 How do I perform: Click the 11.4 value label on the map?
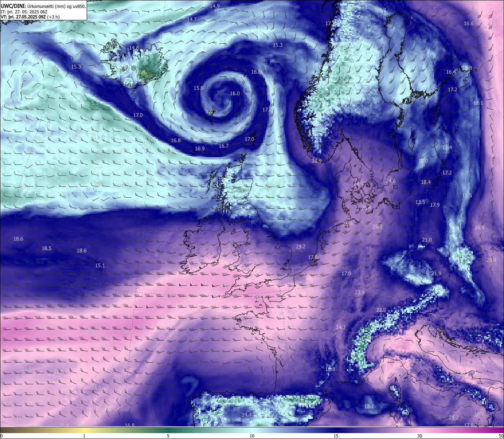coord(447,147)
